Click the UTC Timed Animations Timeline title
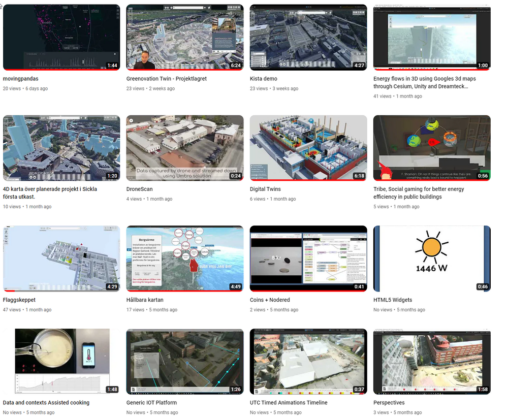The height and width of the screenshot is (420, 508). [x=289, y=403]
